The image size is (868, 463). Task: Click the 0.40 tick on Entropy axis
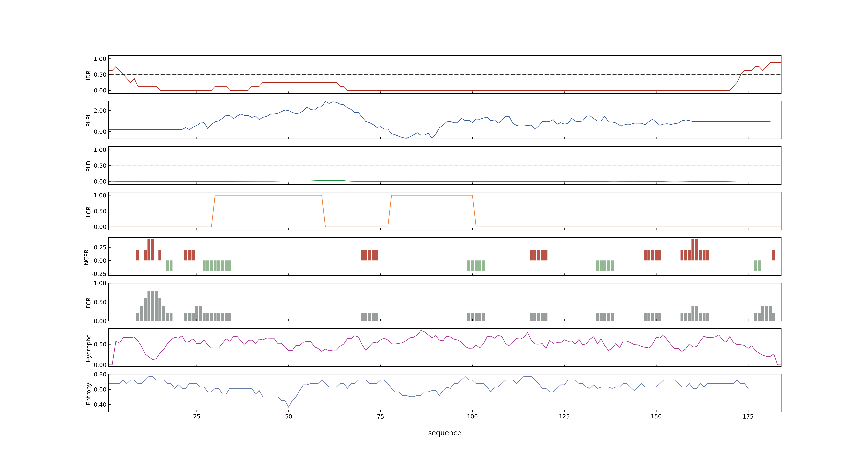100,405
